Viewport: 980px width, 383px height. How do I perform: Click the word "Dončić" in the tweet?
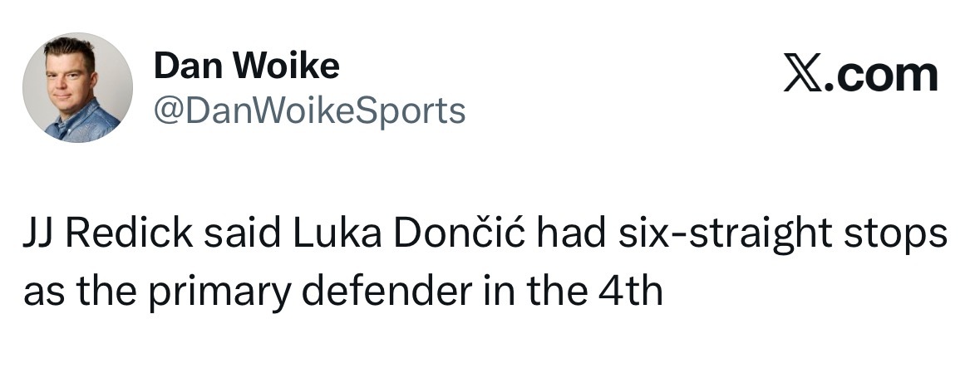click(460, 232)
